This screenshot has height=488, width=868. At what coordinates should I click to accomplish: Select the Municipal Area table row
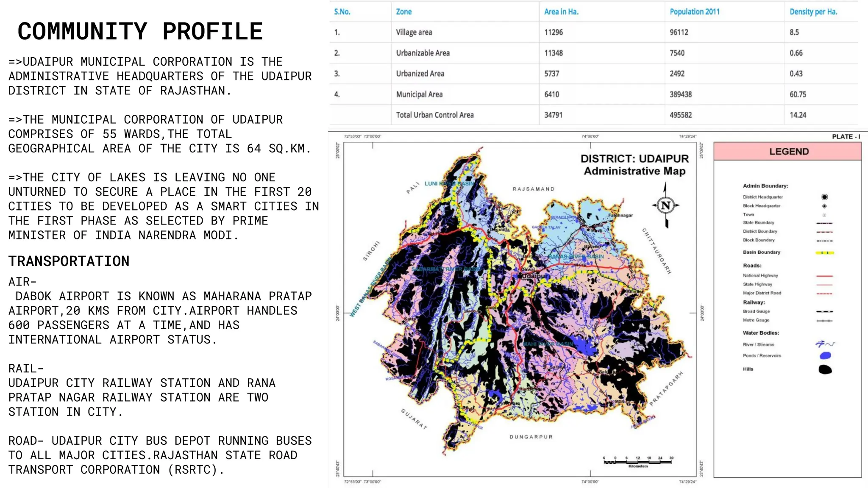(x=593, y=94)
